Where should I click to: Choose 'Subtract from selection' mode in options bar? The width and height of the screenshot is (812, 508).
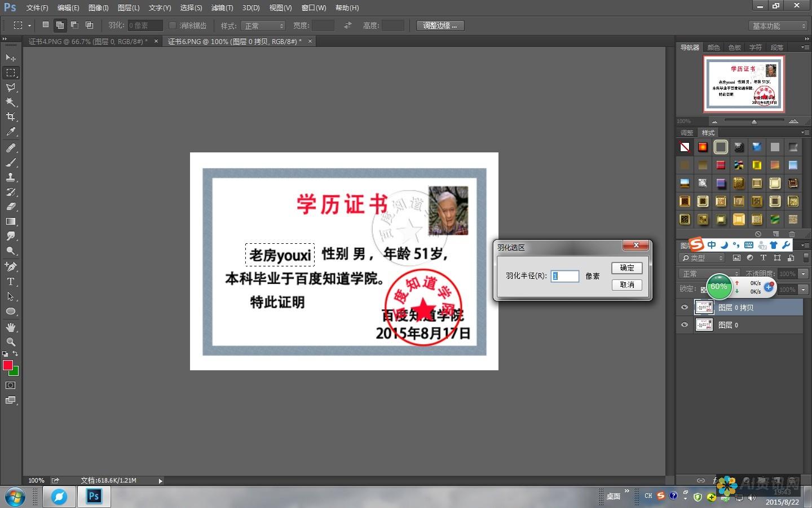(x=74, y=25)
